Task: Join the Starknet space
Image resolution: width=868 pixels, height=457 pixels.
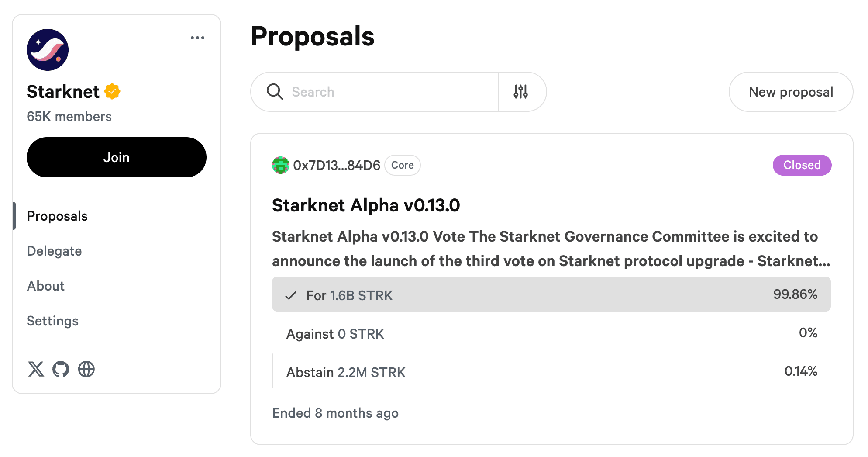Action: coord(116,157)
